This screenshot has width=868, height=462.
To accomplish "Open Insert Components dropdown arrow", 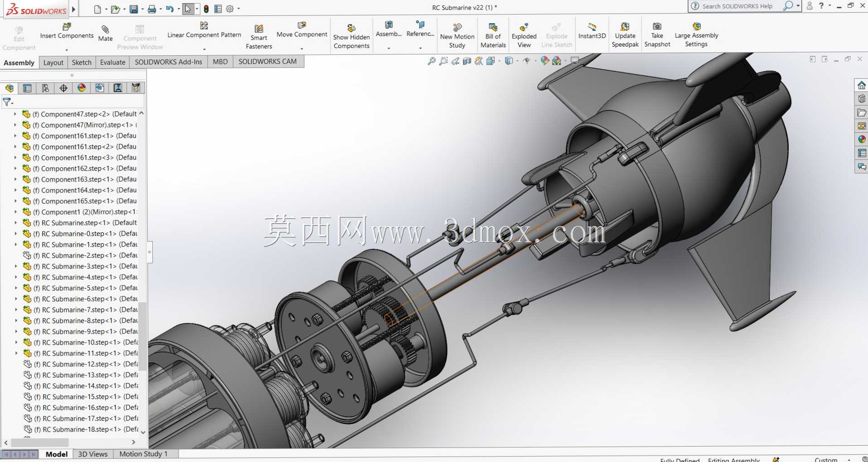I will tap(67, 50).
